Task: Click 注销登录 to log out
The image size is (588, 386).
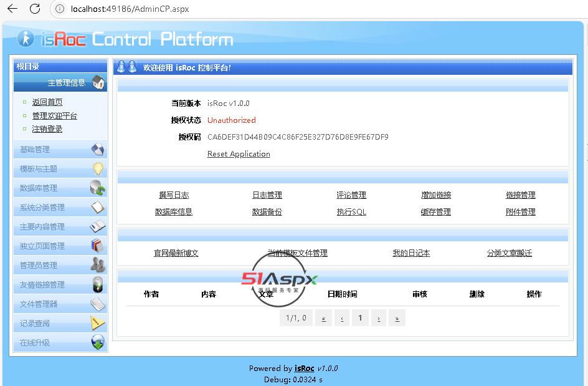Action: click(47, 129)
